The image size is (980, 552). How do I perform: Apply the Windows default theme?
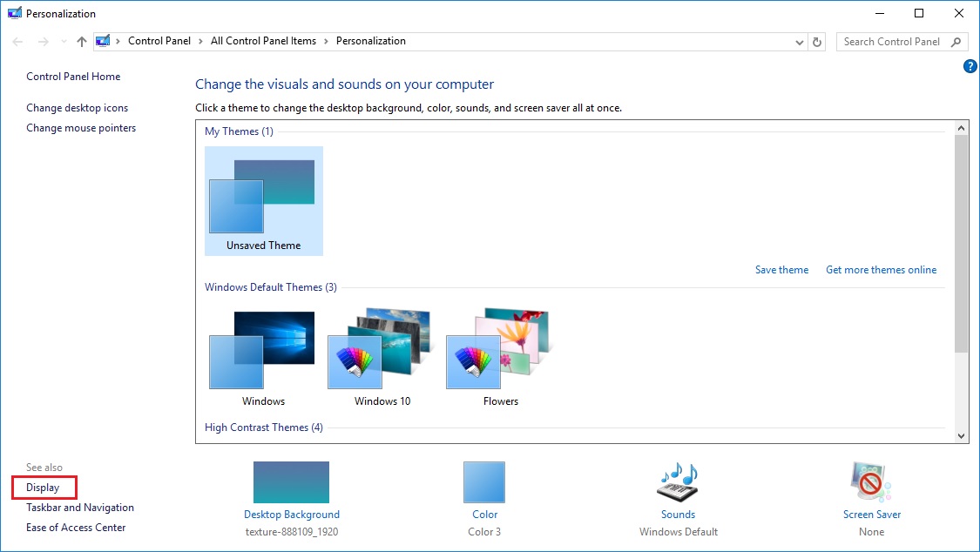(x=263, y=358)
